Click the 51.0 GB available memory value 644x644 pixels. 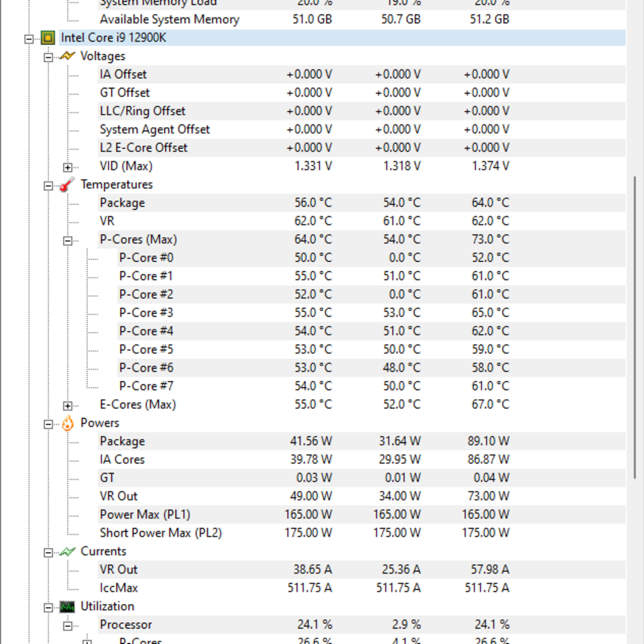(312, 19)
